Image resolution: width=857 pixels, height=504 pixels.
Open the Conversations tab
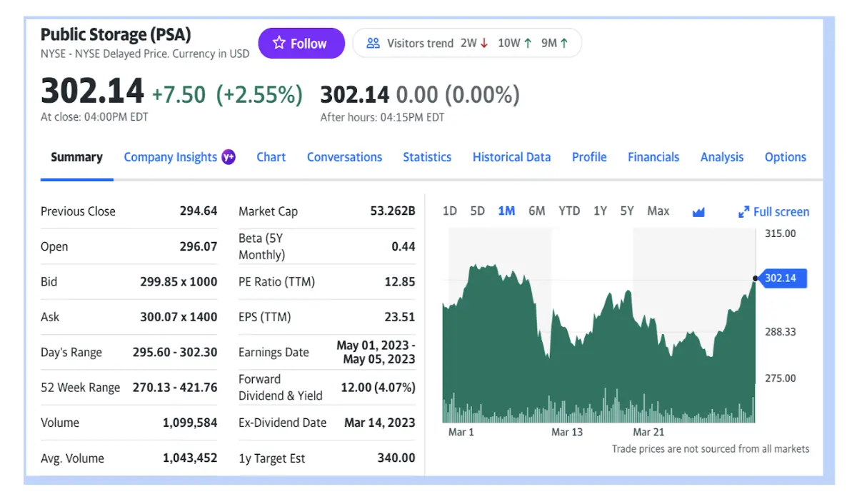pyautogui.click(x=344, y=157)
